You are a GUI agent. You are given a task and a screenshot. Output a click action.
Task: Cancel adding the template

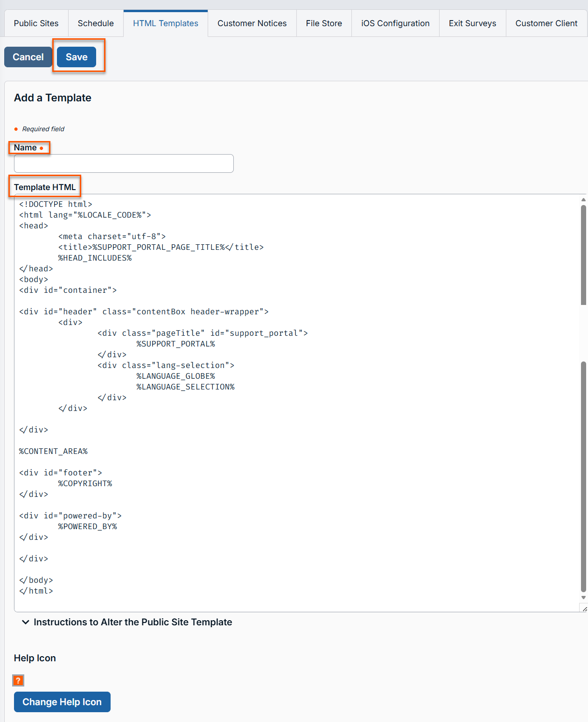[x=28, y=57]
